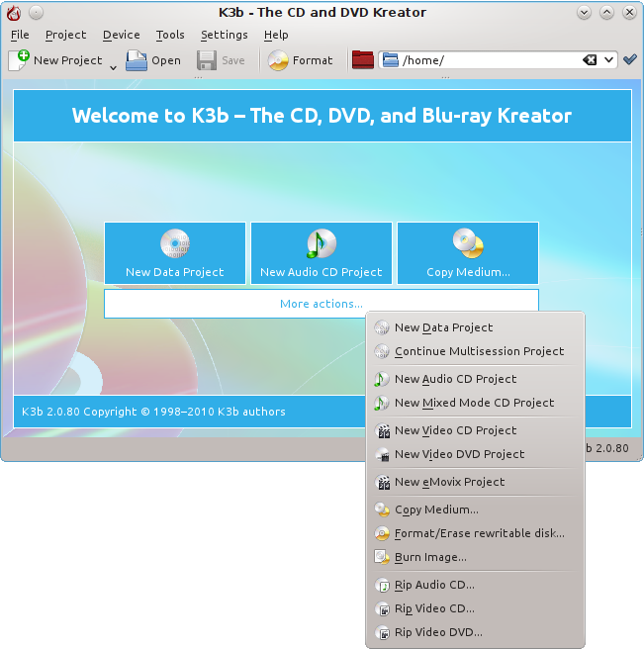
Task: Open the location path dropdown arrow
Action: 608,60
